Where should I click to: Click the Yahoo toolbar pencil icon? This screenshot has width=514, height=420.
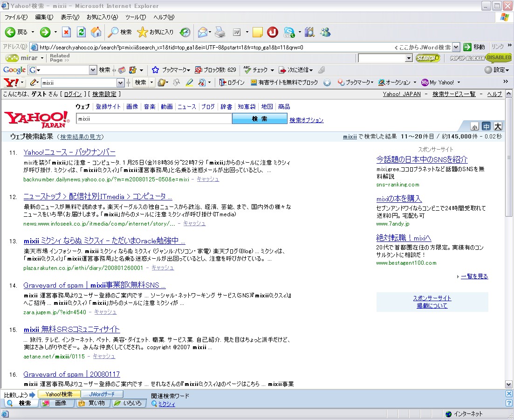click(33, 83)
